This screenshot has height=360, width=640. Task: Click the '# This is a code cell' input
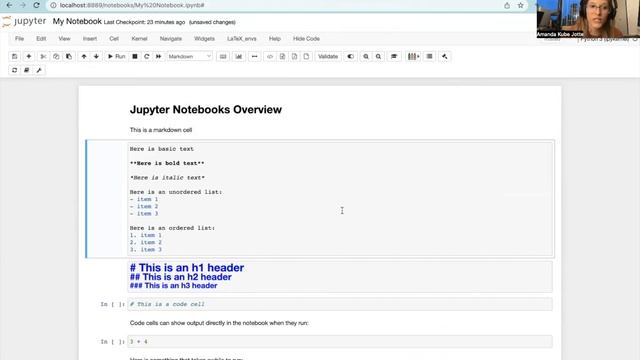pyautogui.click(x=340, y=304)
